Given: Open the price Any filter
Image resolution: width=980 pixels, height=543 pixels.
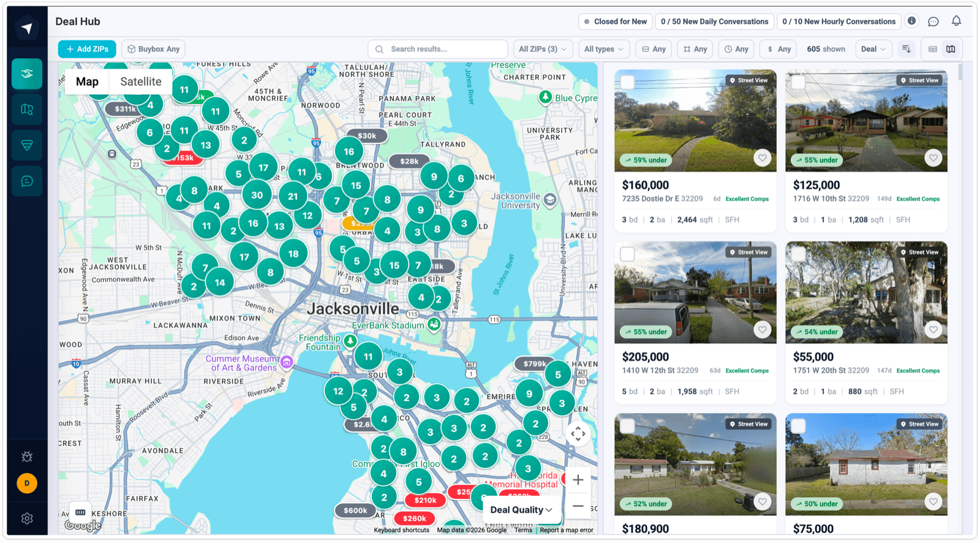Looking at the screenshot, I should [x=779, y=49].
